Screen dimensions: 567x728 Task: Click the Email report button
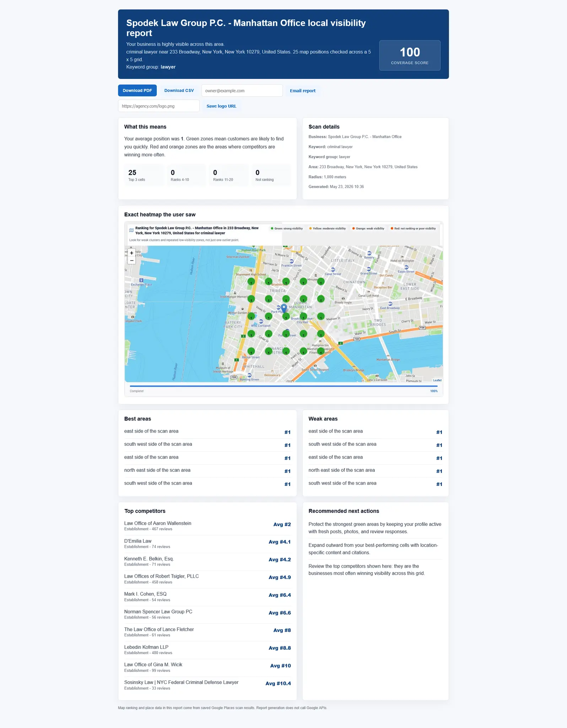click(x=303, y=91)
